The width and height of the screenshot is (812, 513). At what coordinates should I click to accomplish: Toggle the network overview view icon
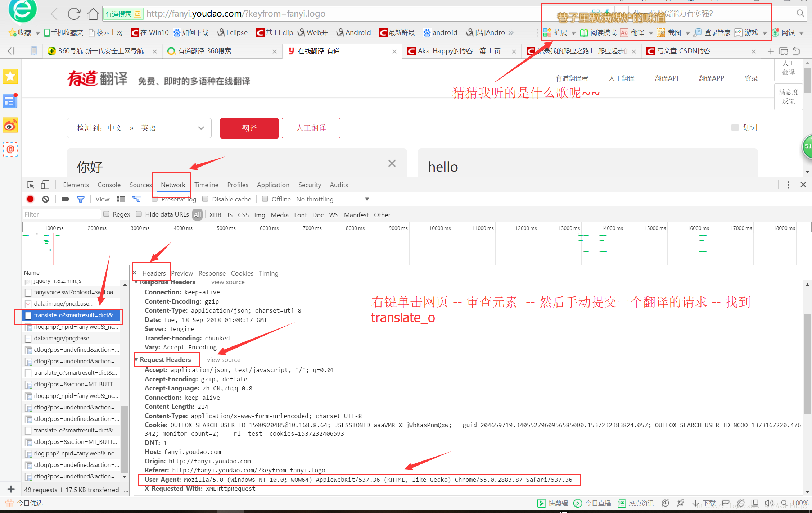tap(136, 199)
